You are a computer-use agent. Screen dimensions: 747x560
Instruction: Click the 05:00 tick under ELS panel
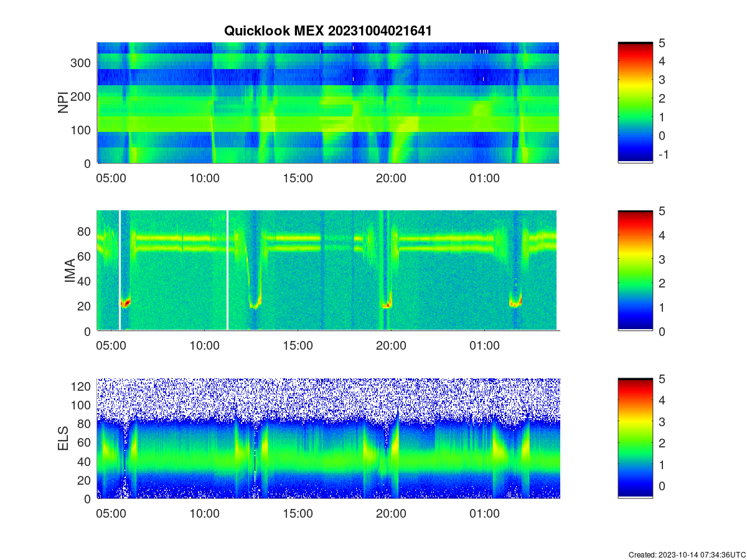pyautogui.click(x=111, y=514)
